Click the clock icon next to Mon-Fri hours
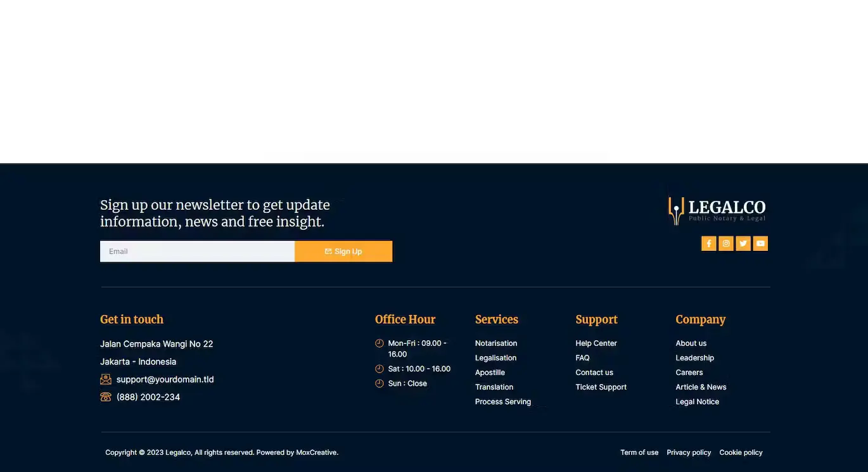This screenshot has height=472, width=868. tap(380, 343)
